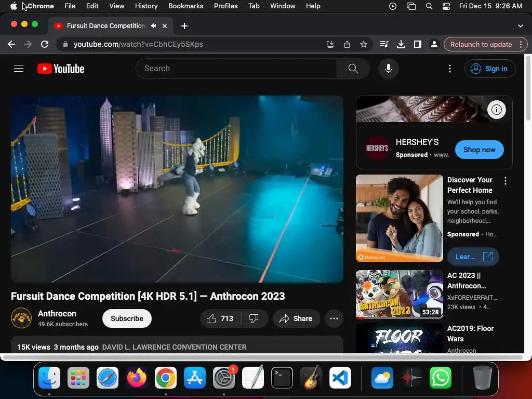Screen dimensions: 532x399
Task: Open the Edit menu
Action: point(92,6)
